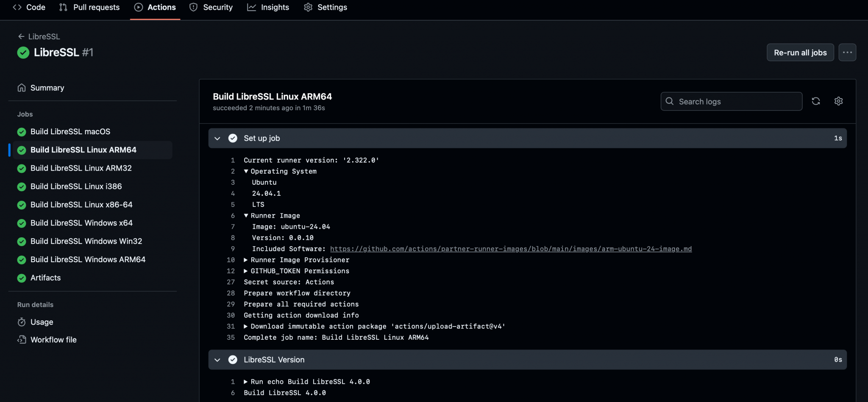The image size is (868, 402).
Task: Click the Summary home icon
Action: pyautogui.click(x=22, y=88)
